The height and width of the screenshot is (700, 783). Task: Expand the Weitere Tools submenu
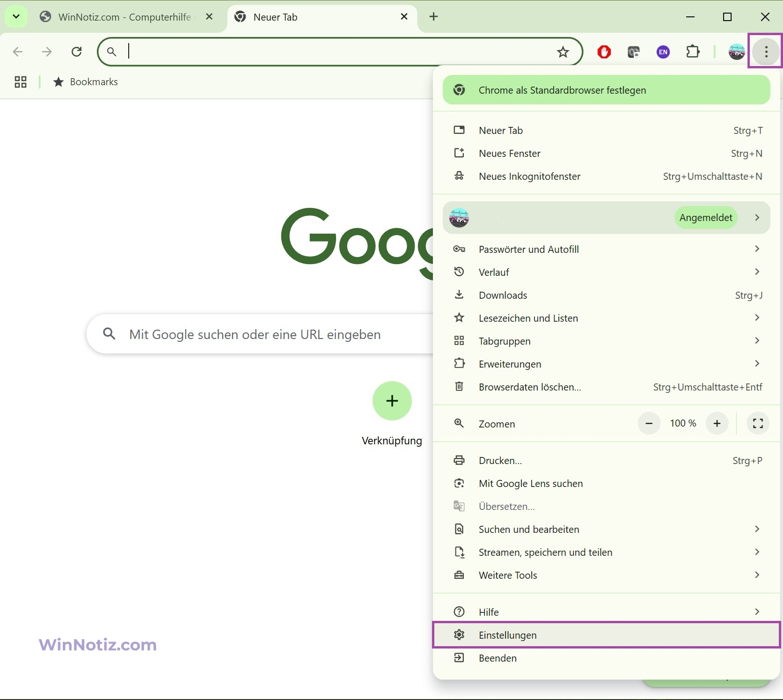pos(606,575)
